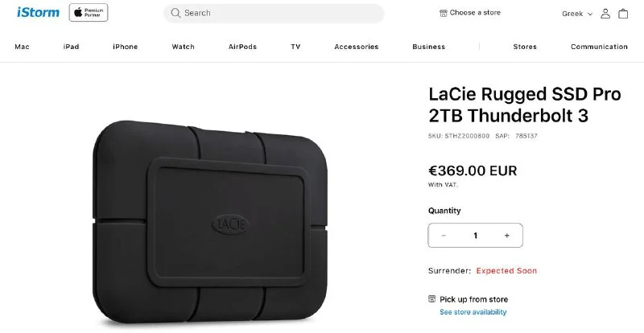The image size is (644, 333).
Task: Open the iPhone menu
Action: tap(125, 47)
